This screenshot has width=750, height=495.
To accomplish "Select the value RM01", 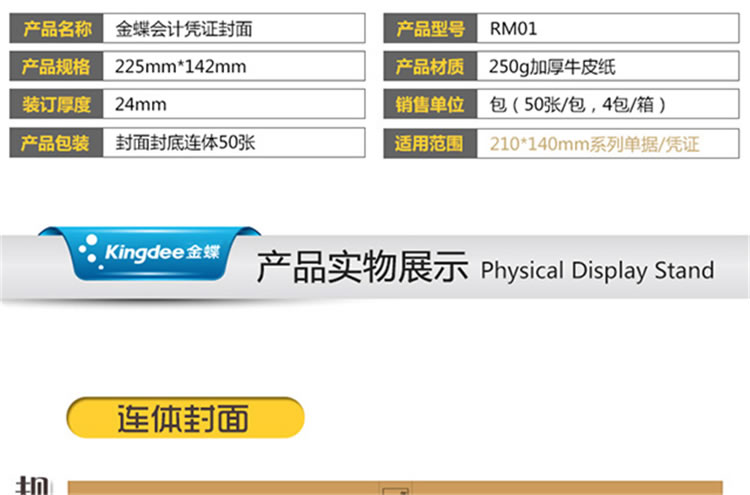I will click(x=513, y=29).
